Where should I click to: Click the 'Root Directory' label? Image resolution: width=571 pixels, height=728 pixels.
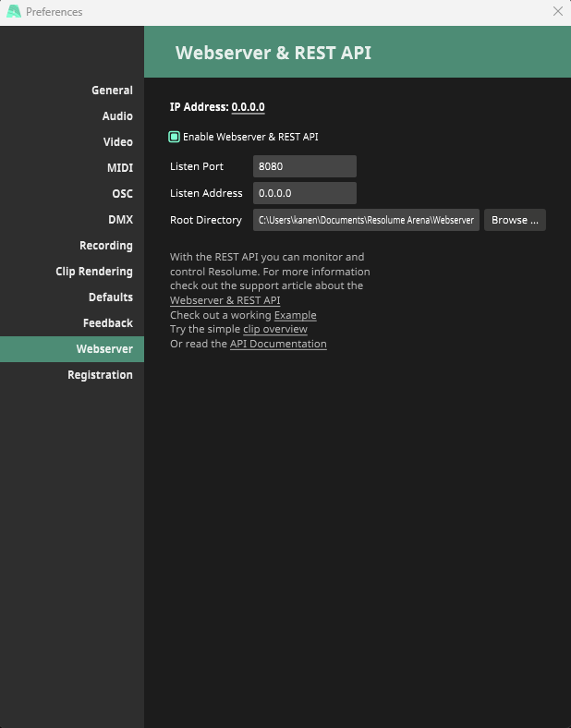206,220
